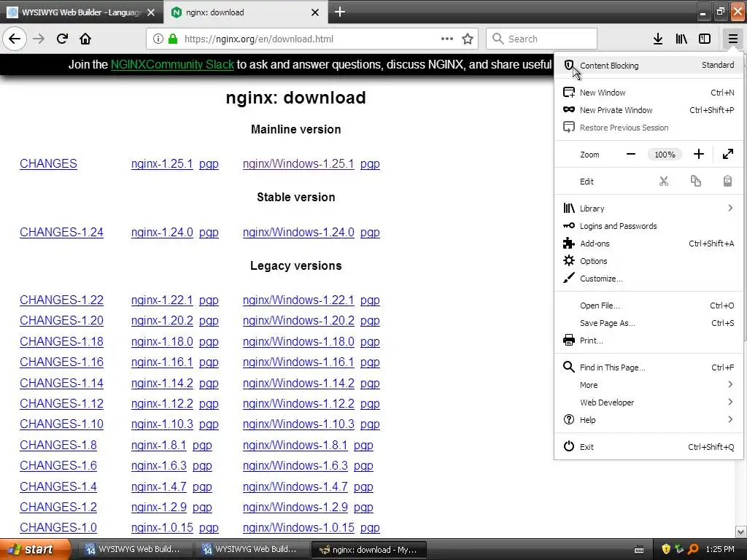
Task: Download nginx-1.22.1 legacy link
Action: [x=162, y=300]
